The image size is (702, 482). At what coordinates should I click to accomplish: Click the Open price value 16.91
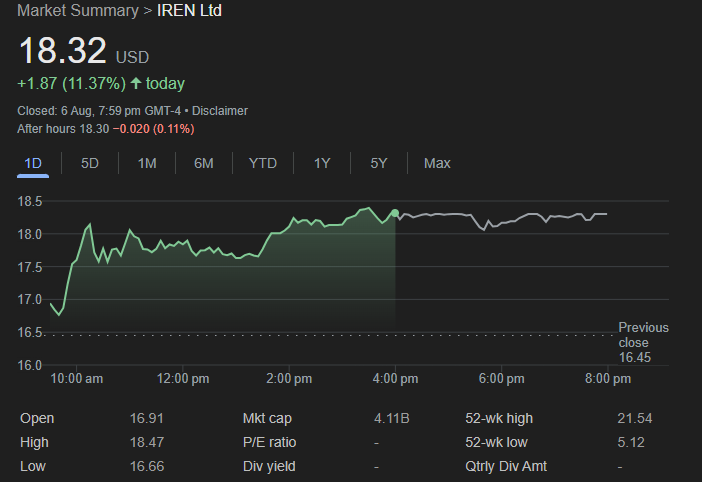[x=146, y=418]
